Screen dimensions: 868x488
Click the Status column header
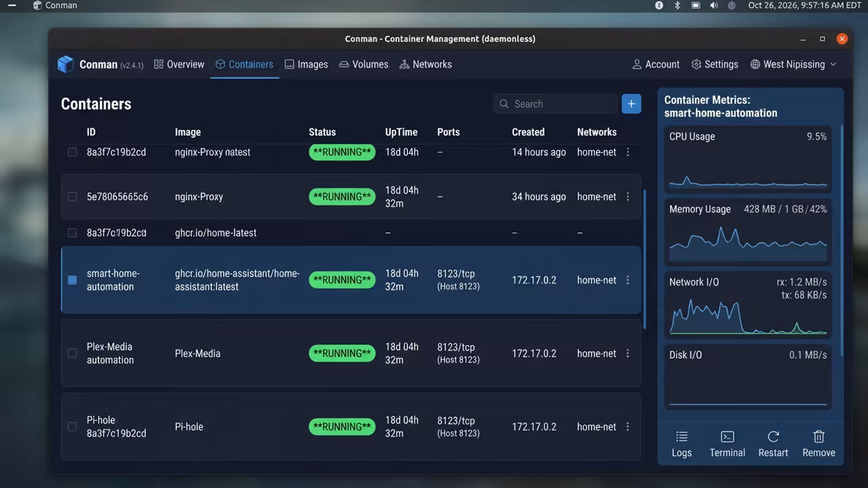point(322,132)
